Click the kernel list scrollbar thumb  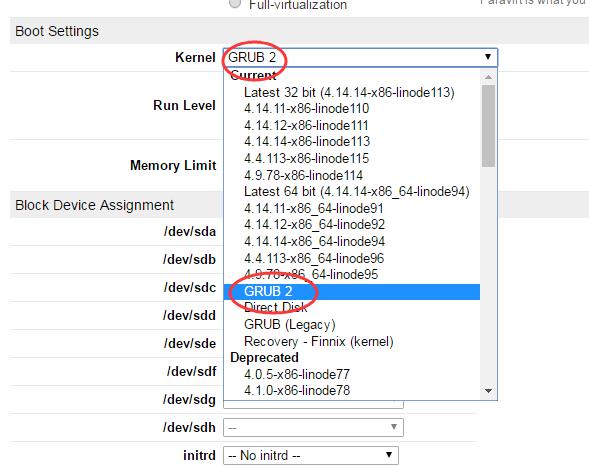pyautogui.click(x=488, y=126)
